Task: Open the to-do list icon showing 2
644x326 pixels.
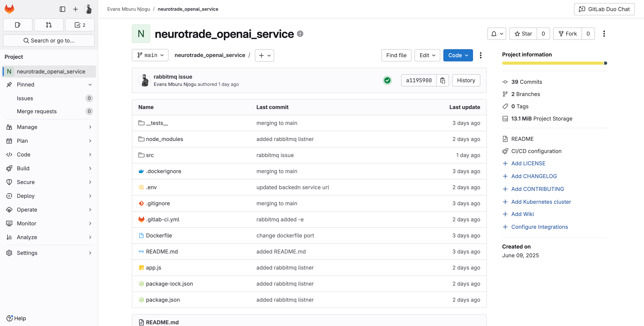Action: 80,25
